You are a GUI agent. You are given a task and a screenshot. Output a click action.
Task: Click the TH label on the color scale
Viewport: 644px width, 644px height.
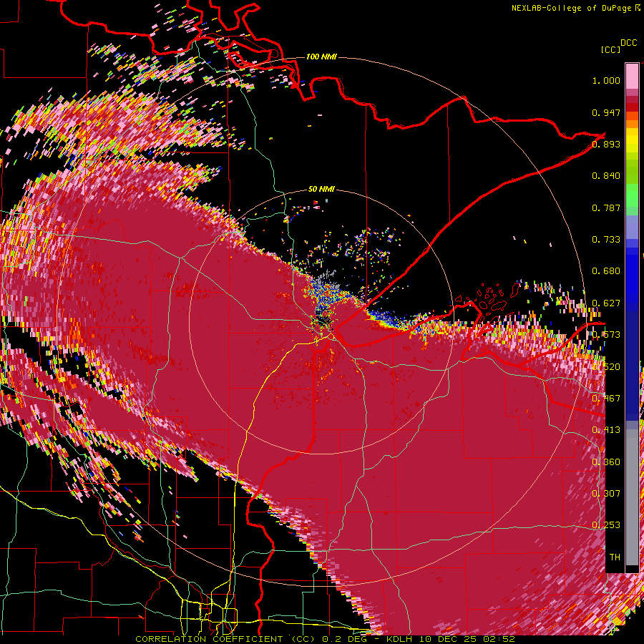pyautogui.click(x=615, y=557)
